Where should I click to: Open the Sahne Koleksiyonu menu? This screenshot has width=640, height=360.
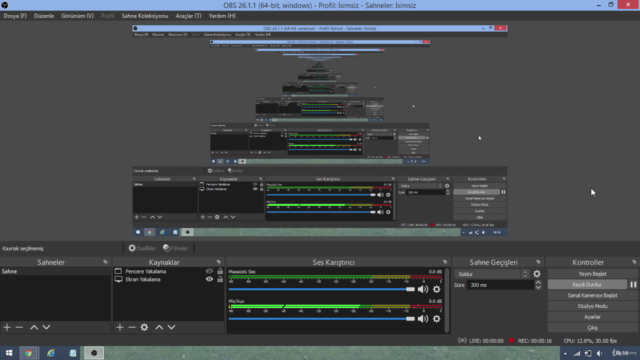(144, 16)
